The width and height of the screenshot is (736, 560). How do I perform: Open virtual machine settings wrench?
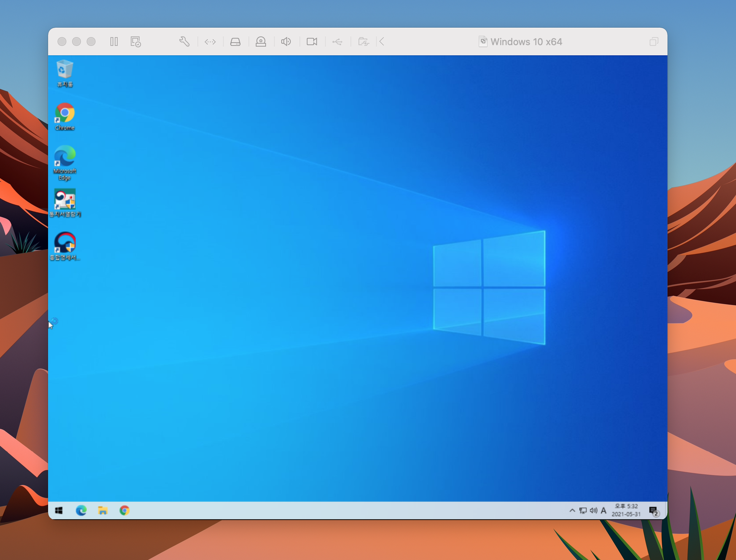184,42
